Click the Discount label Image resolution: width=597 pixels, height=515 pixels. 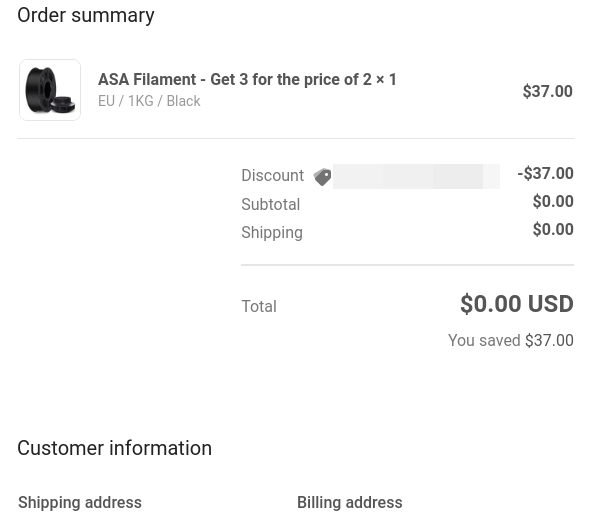pos(273,175)
